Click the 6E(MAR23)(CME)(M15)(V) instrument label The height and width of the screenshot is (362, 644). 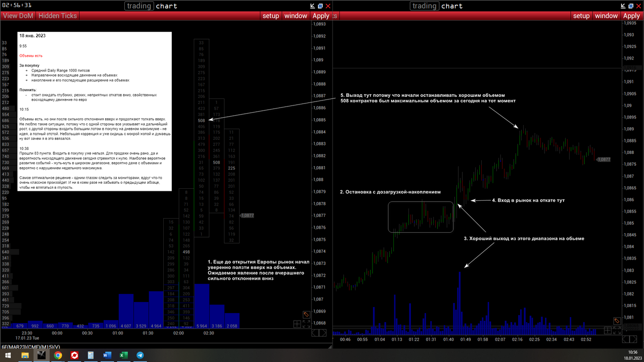click(30, 347)
